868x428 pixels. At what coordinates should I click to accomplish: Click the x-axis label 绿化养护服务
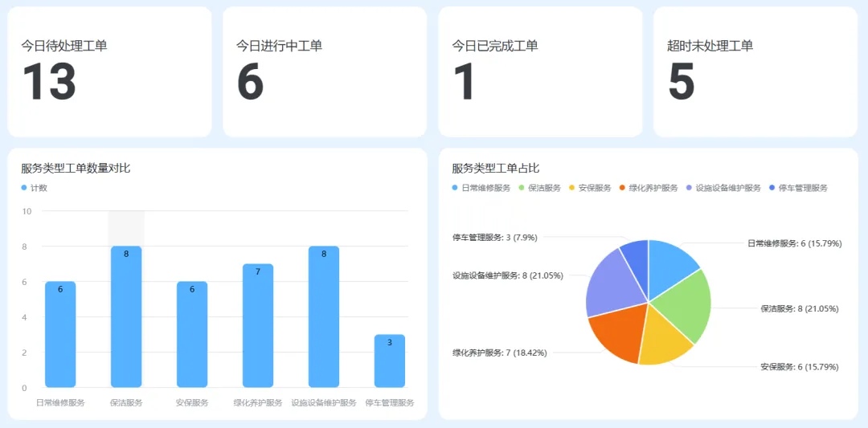[258, 403]
